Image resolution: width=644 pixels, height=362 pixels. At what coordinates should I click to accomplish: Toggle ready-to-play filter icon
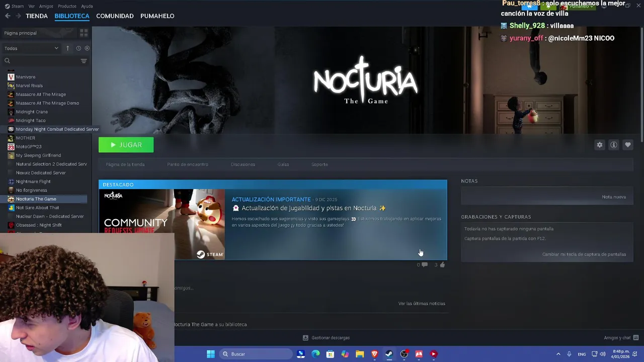click(x=87, y=48)
